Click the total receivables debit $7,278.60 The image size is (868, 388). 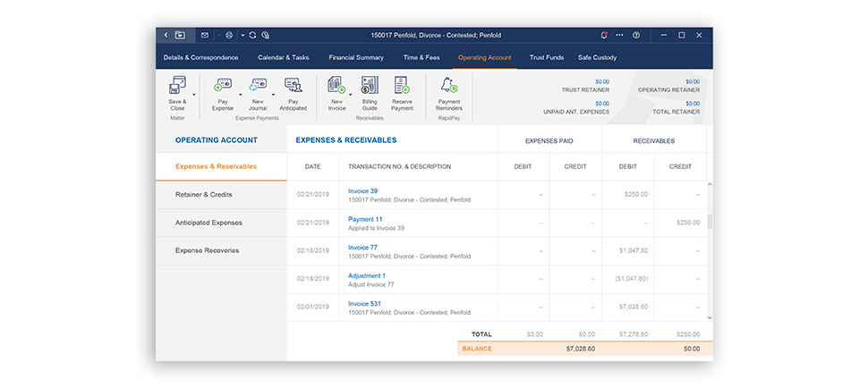click(x=634, y=334)
